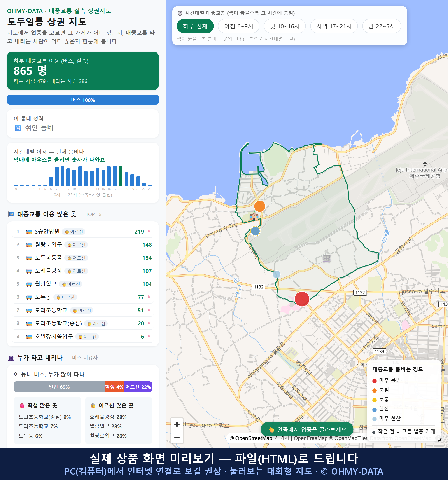
Task: Zoom in the map with plus button
Action: 177,424
